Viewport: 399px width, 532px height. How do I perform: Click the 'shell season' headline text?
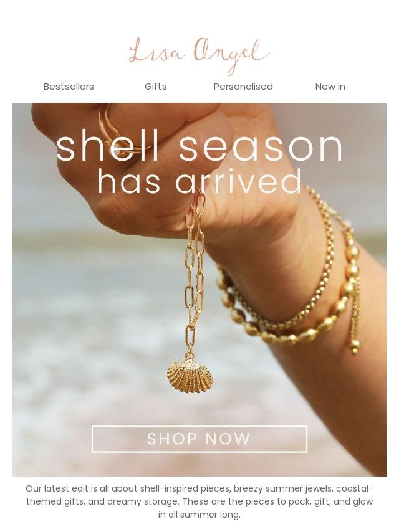coord(199,147)
